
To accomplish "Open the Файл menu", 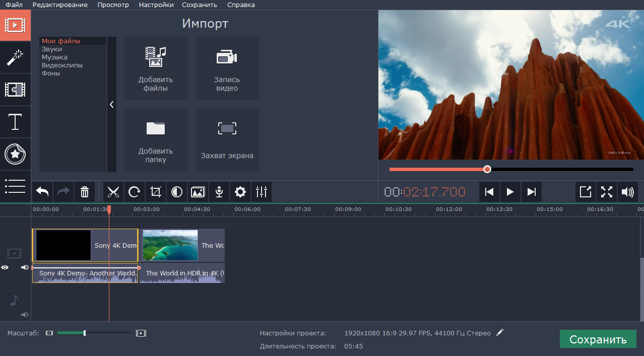I will point(14,5).
